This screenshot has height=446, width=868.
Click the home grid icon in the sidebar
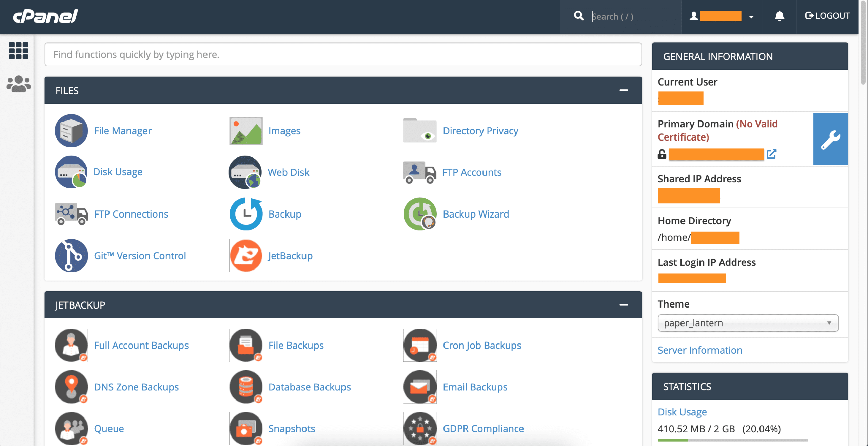click(x=19, y=51)
